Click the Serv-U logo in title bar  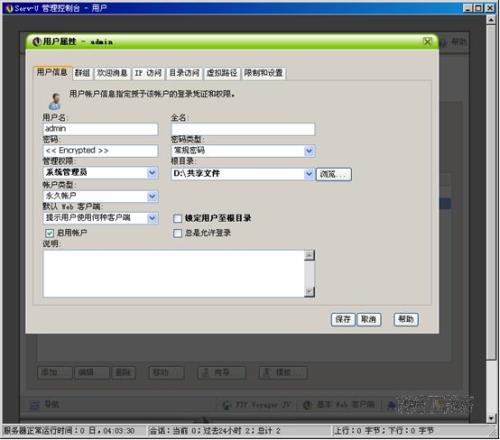(x=9, y=8)
